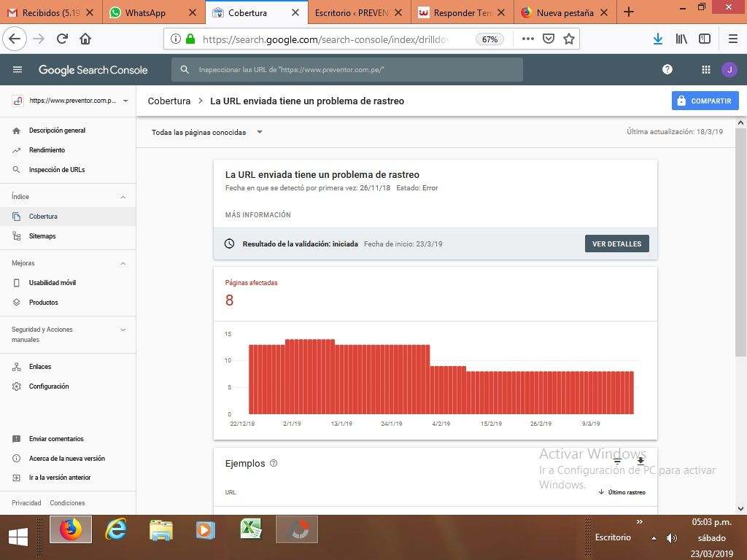Screen dimensions: 747x560
Task: Click the page vertical scrollbar thumb
Action: pos(740,241)
